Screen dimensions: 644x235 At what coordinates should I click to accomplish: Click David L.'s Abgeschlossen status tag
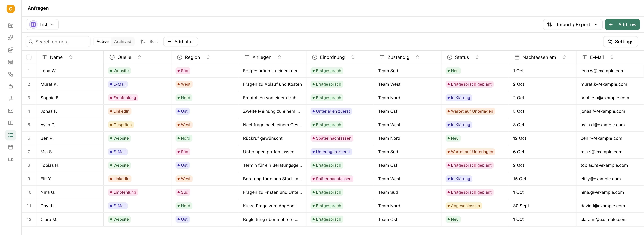click(x=463, y=206)
